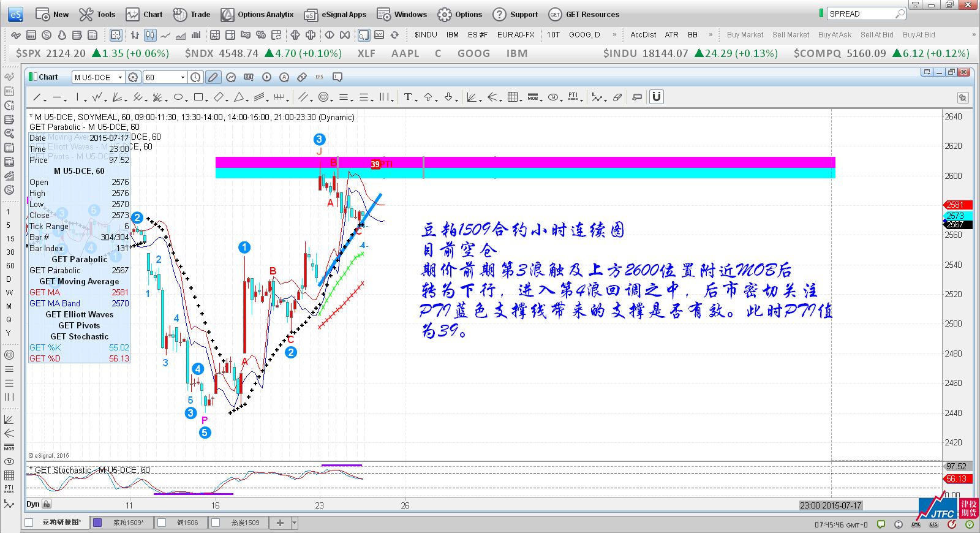Select the area chart type icon

click(x=181, y=35)
